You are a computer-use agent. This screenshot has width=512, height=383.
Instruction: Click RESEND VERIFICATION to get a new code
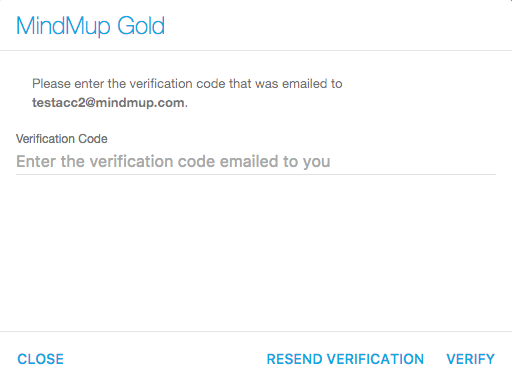pyautogui.click(x=345, y=359)
